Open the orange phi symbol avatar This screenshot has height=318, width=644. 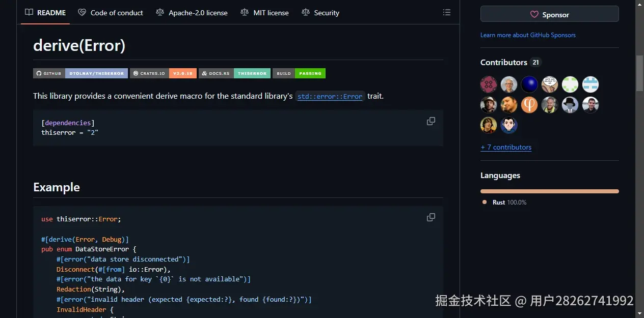click(x=529, y=105)
